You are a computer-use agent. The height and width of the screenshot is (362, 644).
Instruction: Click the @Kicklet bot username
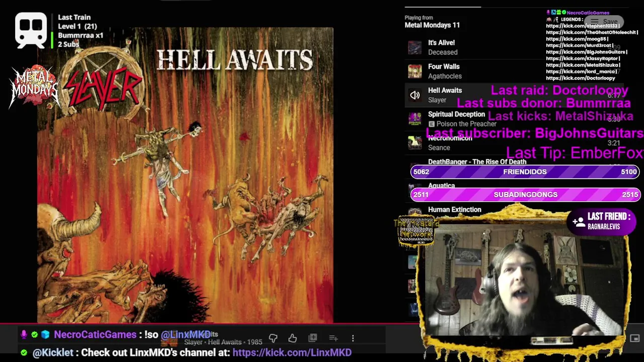click(x=53, y=352)
